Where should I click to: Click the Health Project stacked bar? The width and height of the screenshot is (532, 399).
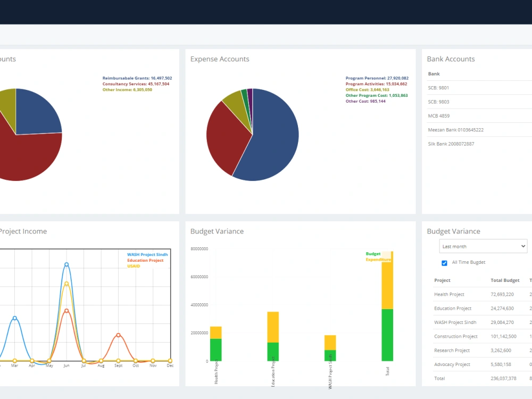pos(216,344)
